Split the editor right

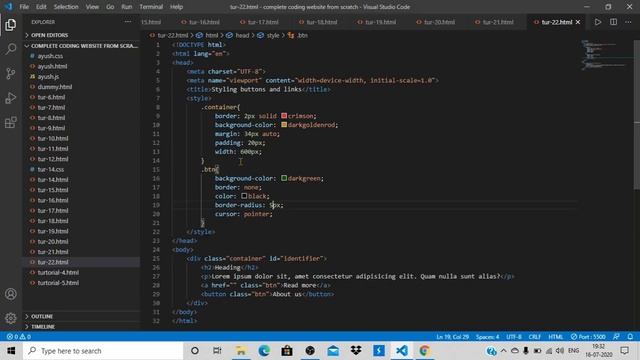click(x=613, y=22)
